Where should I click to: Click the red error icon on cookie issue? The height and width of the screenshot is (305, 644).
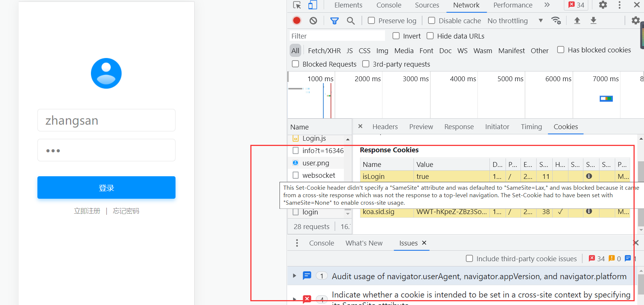point(307,299)
